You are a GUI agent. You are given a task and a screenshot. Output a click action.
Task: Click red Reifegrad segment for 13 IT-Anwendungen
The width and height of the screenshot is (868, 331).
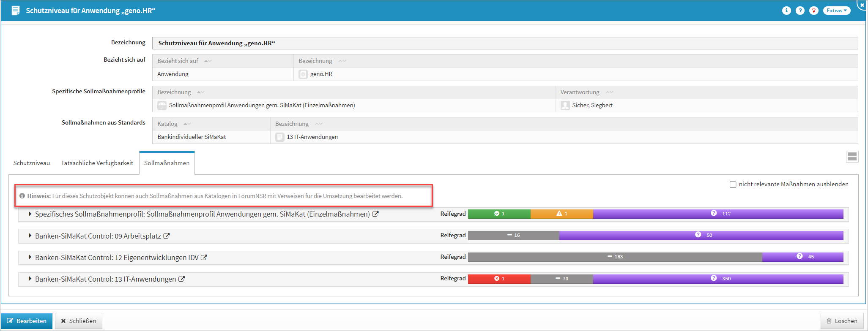tap(499, 279)
